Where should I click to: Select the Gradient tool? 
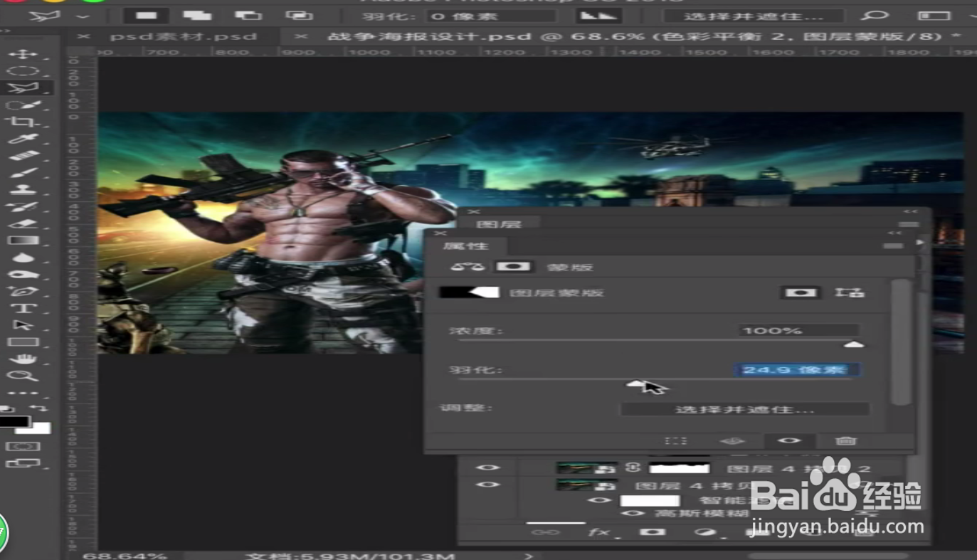pos(23,241)
